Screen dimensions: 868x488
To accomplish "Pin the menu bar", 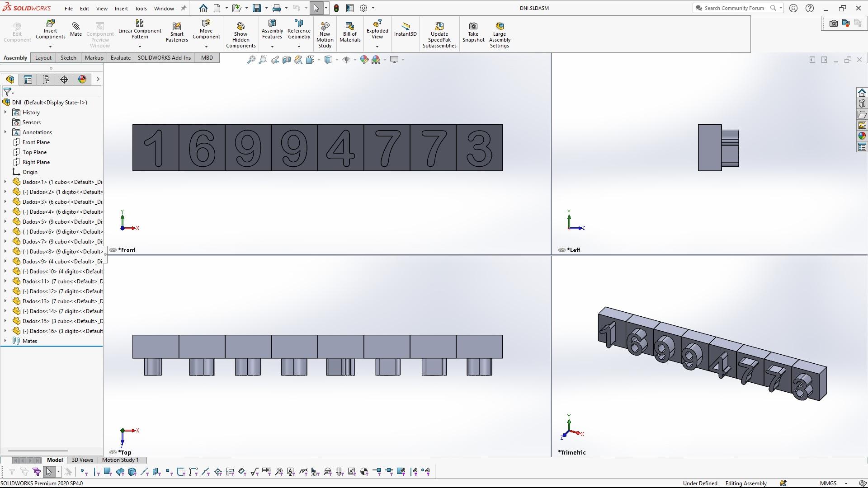I will tap(183, 8).
